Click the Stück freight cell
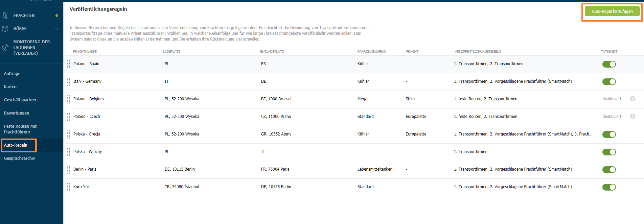 tap(411, 99)
